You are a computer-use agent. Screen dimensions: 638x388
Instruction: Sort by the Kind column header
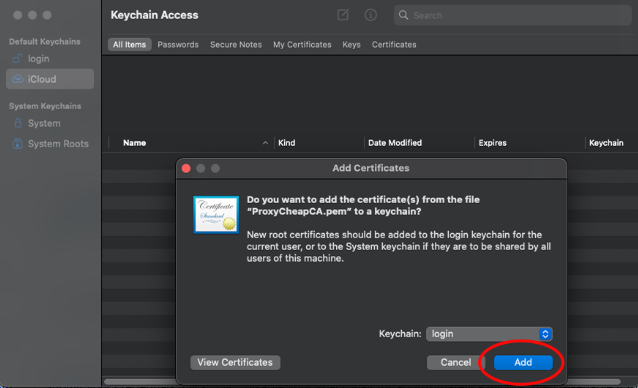pyautogui.click(x=286, y=143)
